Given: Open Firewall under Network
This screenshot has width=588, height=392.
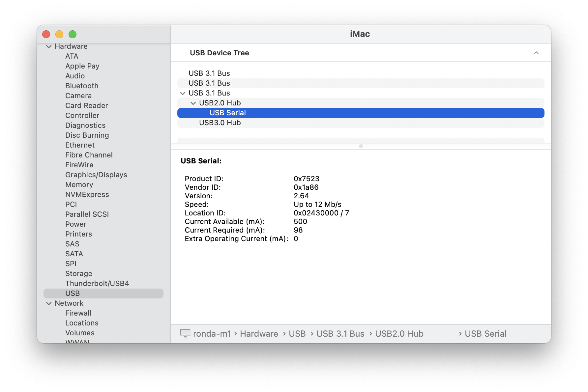Looking at the screenshot, I should coord(78,313).
